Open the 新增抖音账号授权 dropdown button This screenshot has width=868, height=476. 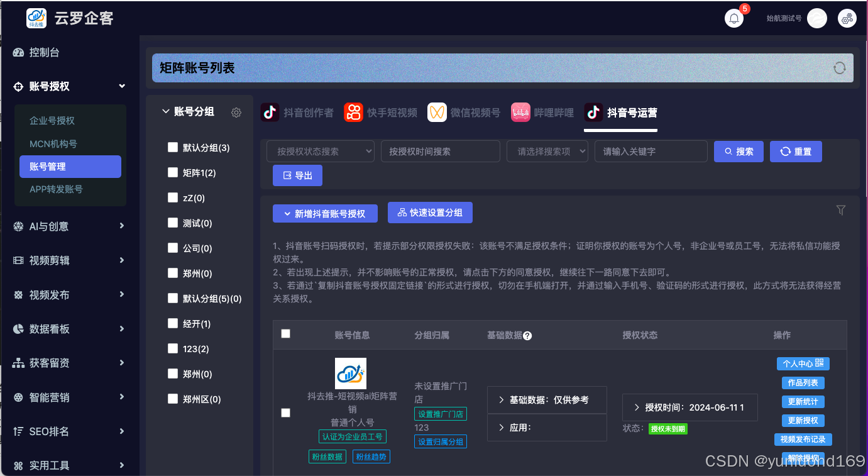325,213
